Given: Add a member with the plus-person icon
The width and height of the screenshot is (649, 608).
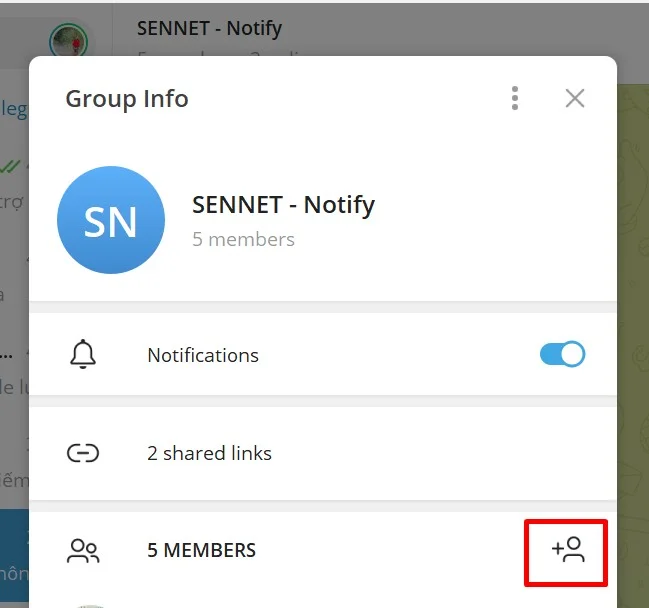Looking at the screenshot, I should 567,550.
